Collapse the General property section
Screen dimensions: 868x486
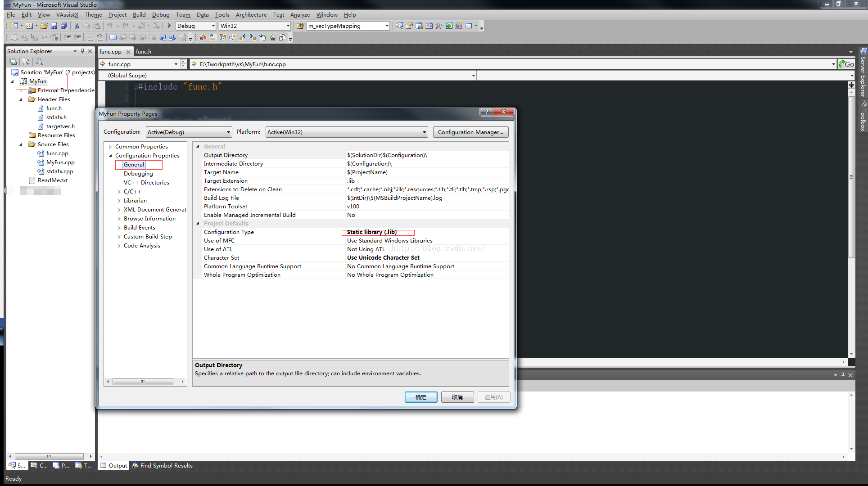click(198, 146)
